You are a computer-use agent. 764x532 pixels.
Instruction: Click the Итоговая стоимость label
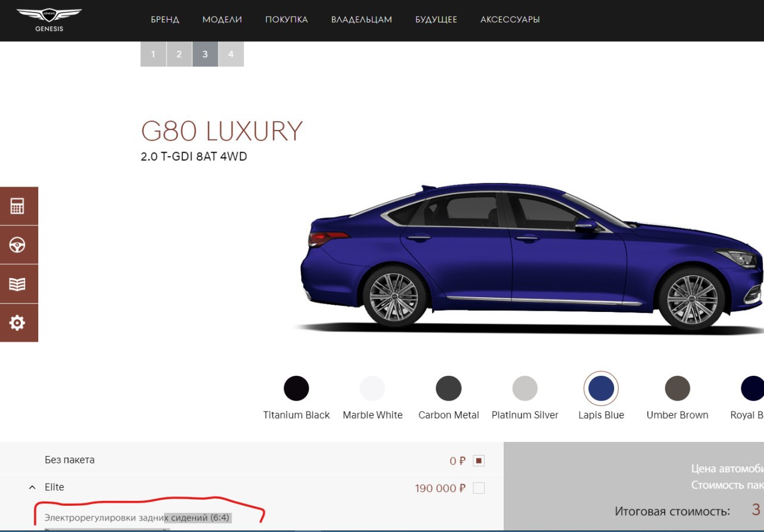click(x=672, y=511)
